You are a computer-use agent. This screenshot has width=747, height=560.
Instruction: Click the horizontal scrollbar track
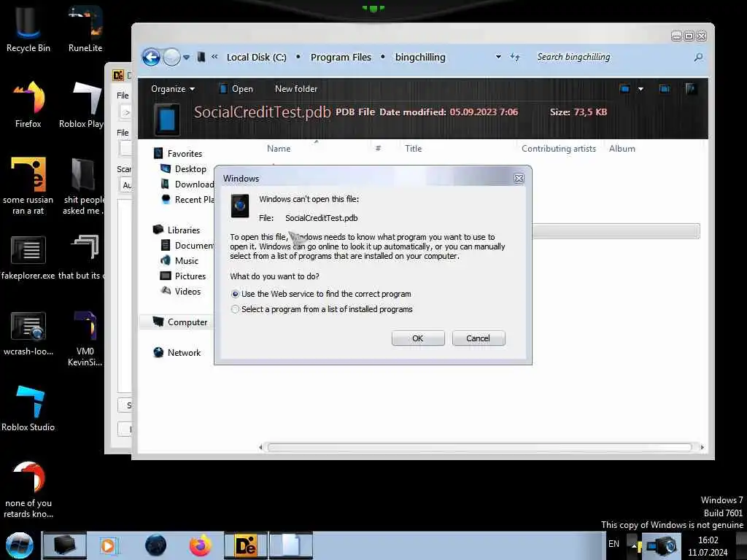coord(479,447)
